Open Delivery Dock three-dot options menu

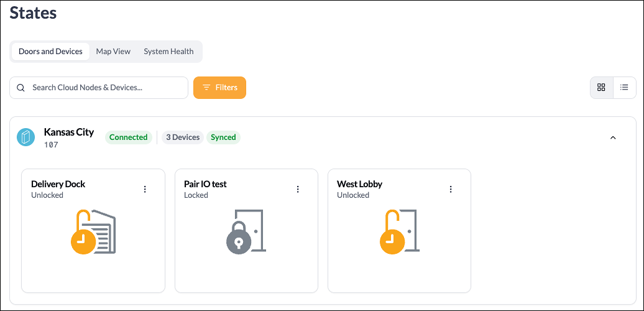[x=145, y=189]
